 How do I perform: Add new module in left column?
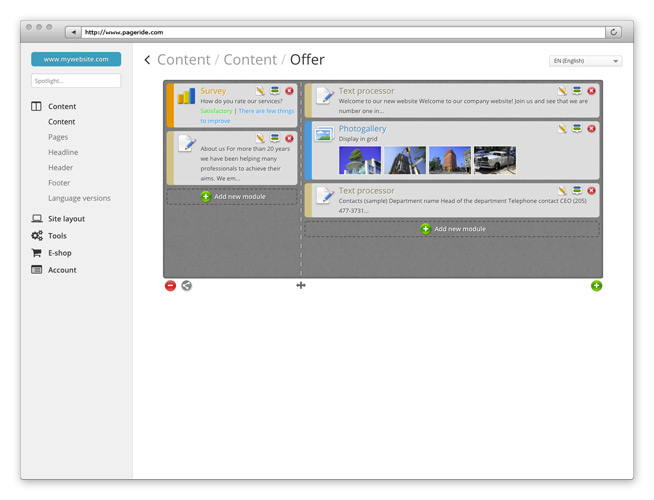[232, 197]
